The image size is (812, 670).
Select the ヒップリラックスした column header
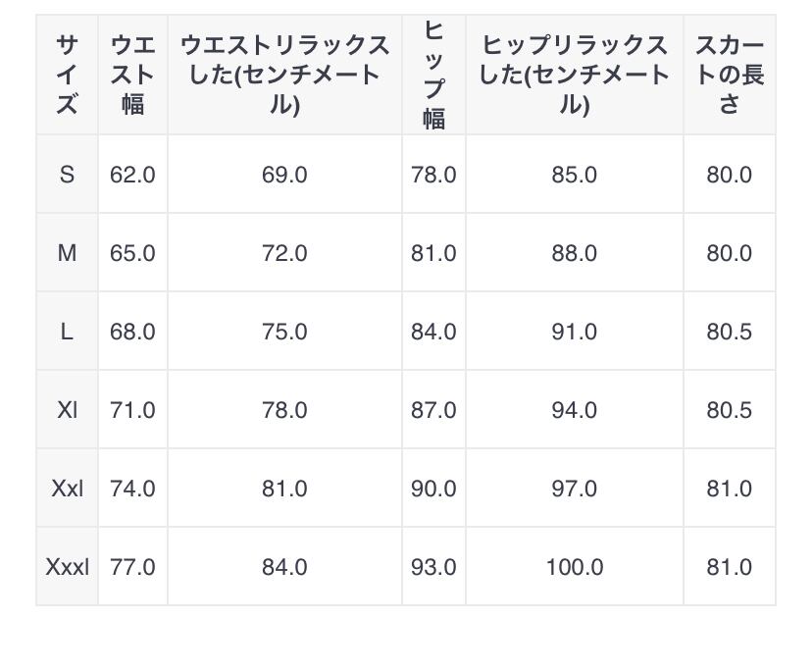[x=574, y=75]
